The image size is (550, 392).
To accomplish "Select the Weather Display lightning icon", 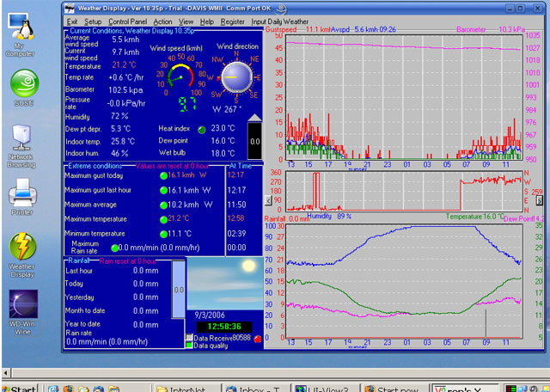I will point(21,255).
